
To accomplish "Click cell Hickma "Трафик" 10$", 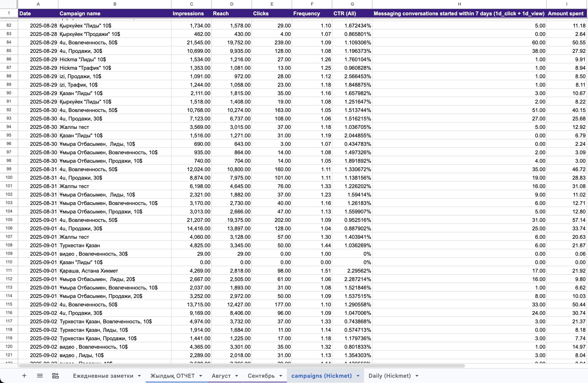I will pyautogui.click(x=115, y=68).
